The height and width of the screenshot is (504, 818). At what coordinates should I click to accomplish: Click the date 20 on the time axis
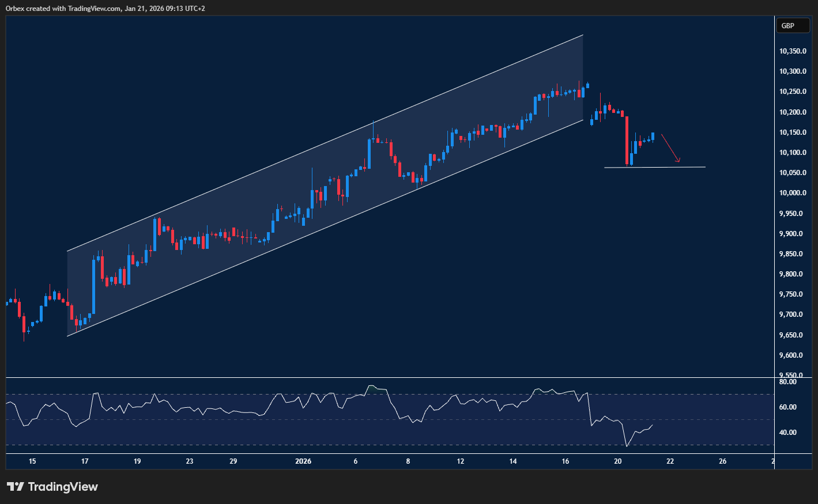coord(617,461)
